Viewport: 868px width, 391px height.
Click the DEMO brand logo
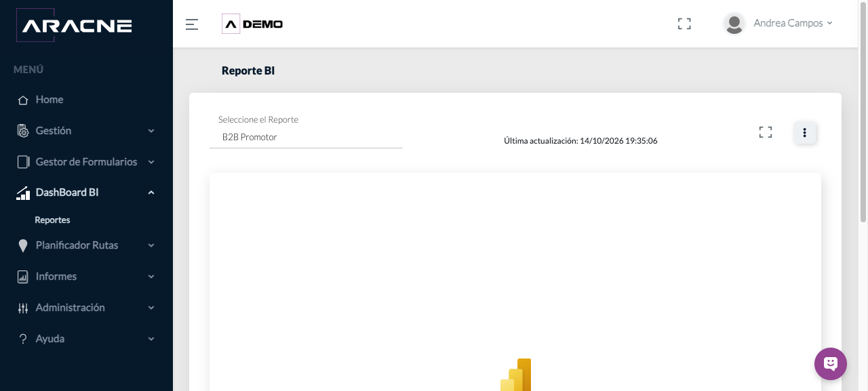coord(252,24)
